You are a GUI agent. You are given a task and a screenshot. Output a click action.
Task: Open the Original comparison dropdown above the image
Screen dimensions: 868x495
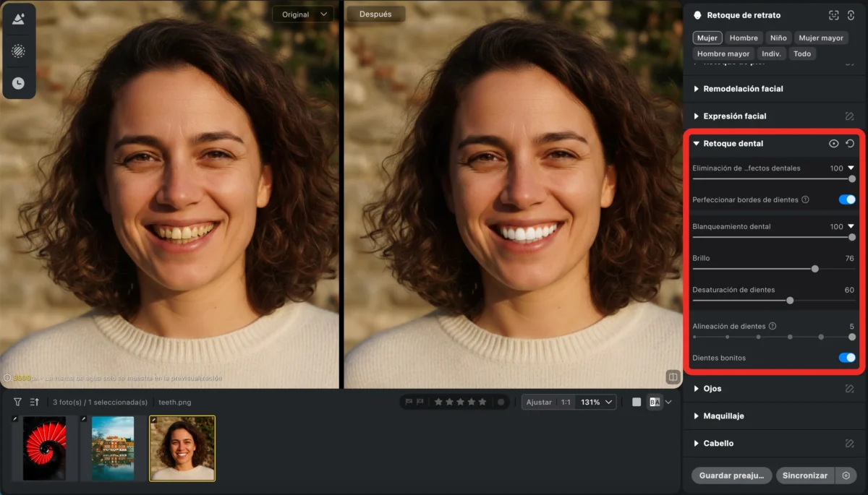(302, 14)
